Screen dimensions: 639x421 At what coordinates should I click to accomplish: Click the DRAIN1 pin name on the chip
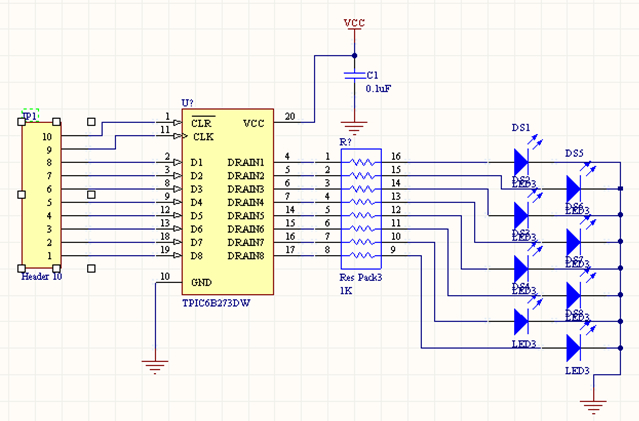[x=245, y=162]
